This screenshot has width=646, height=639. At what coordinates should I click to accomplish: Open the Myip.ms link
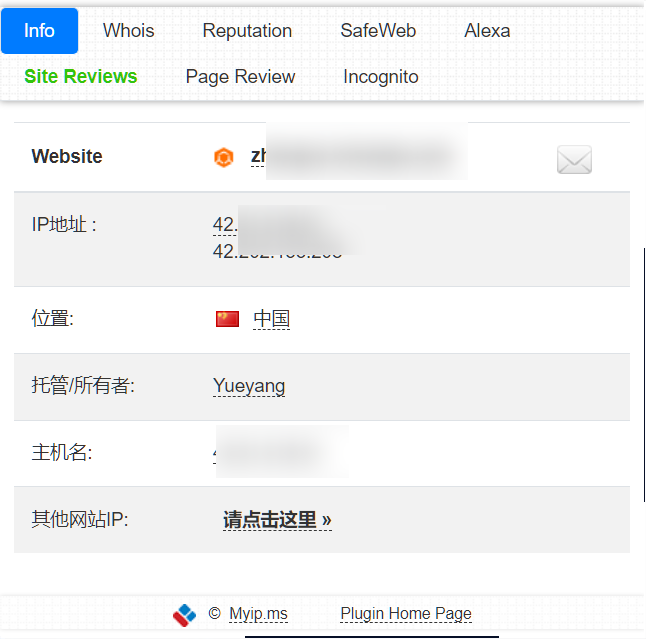(x=258, y=614)
